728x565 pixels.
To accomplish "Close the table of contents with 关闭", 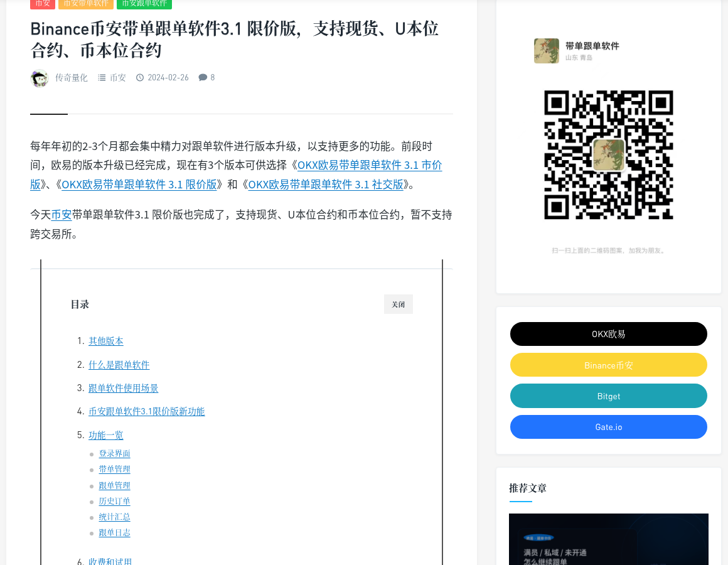I will coord(399,304).
